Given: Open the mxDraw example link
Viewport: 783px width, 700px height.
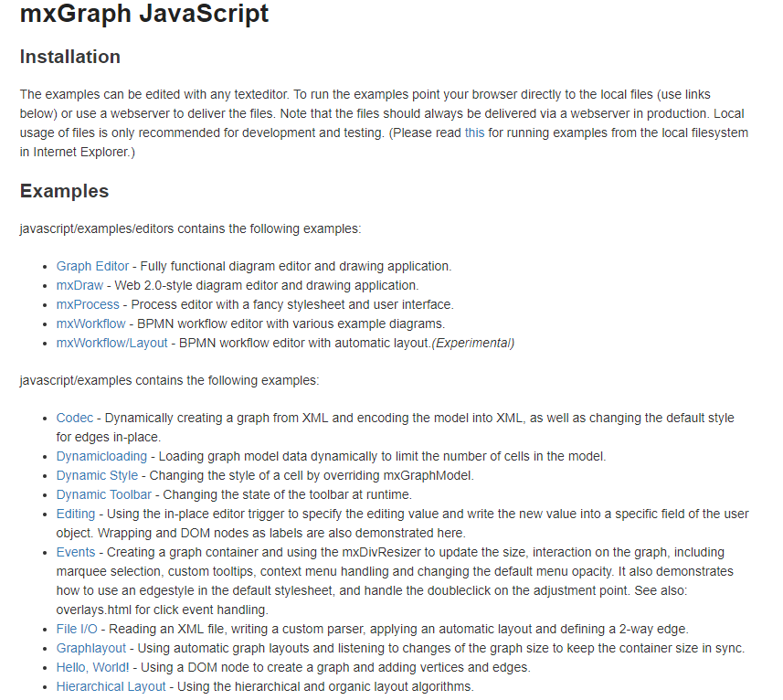Looking at the screenshot, I should (x=79, y=286).
